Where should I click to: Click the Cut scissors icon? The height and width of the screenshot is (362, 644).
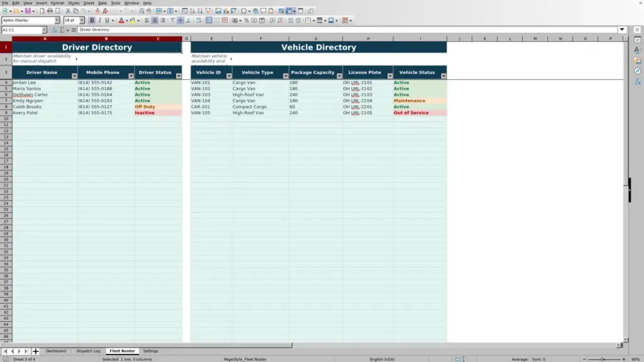tap(68, 11)
